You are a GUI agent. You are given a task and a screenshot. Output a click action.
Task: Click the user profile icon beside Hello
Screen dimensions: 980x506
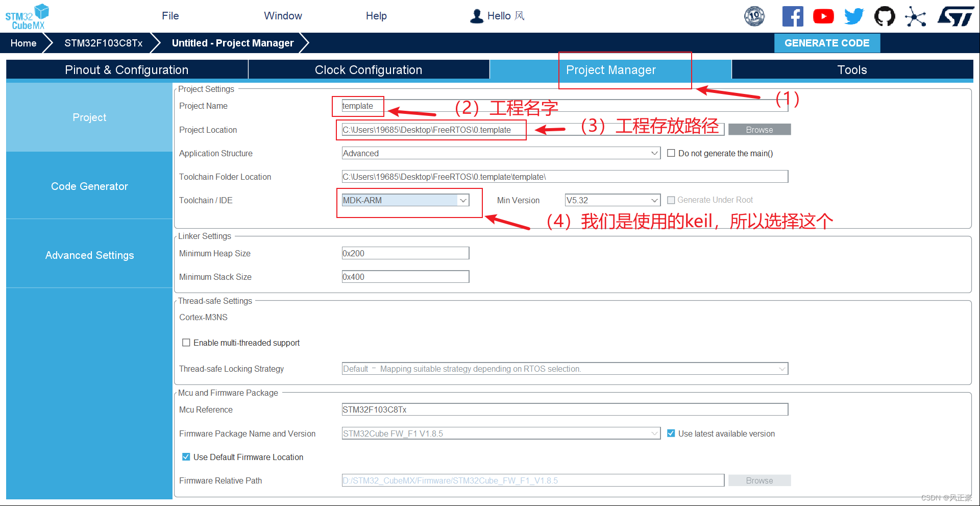(476, 16)
